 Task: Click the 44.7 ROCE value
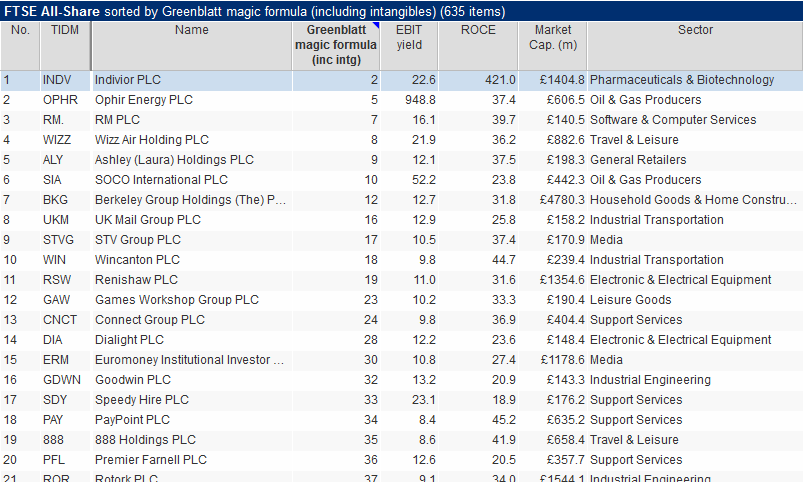pos(503,260)
